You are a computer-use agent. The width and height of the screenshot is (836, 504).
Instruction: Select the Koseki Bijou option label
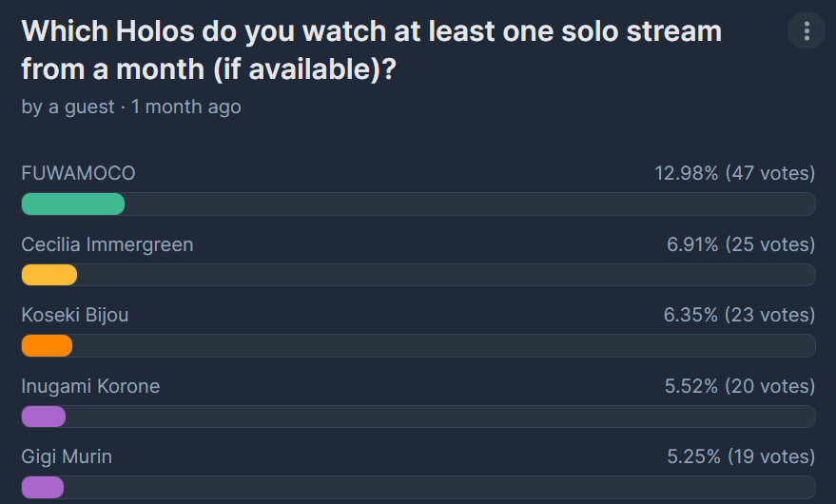pos(75,315)
